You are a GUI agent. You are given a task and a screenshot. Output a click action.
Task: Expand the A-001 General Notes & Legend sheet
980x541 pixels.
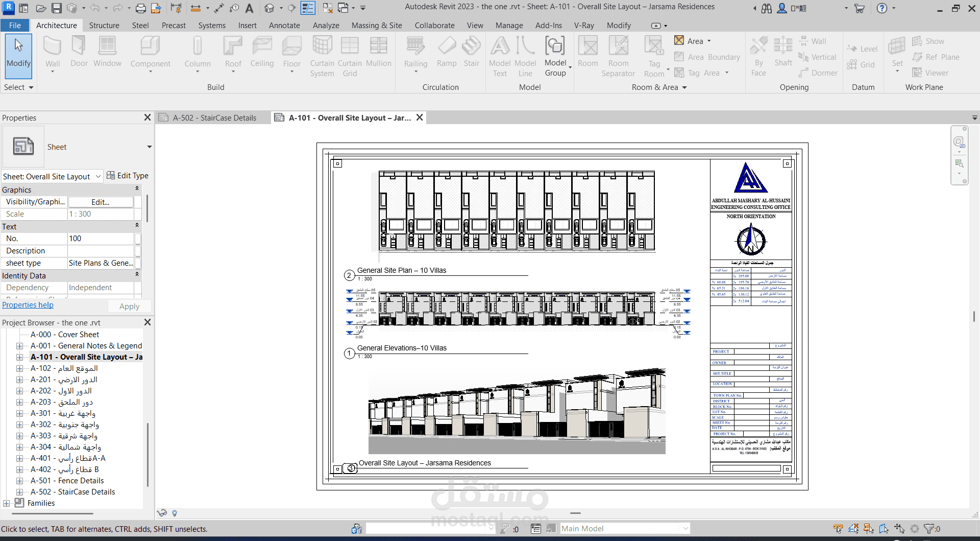coord(19,346)
